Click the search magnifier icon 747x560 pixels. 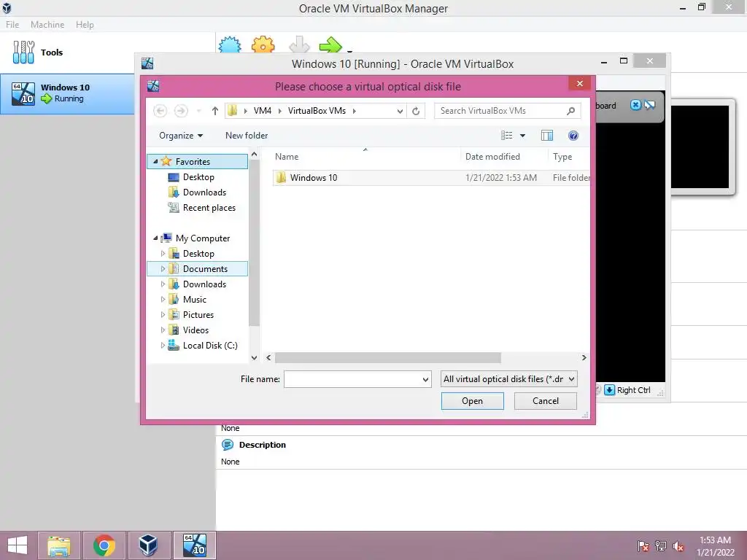pos(570,111)
